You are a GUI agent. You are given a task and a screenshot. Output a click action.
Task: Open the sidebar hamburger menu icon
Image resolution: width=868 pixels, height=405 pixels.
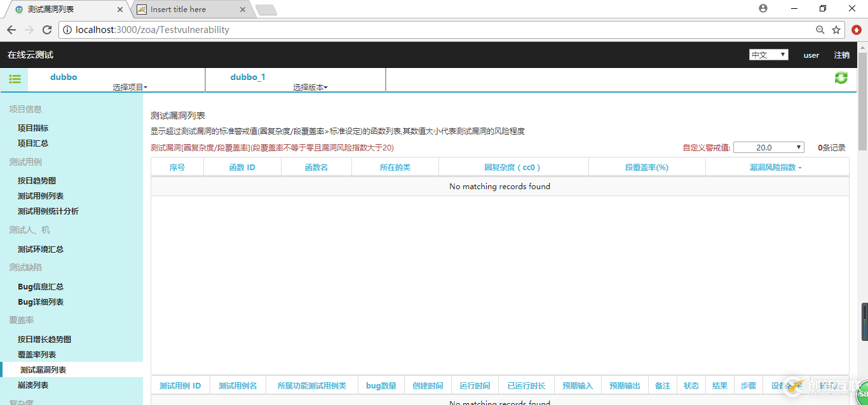15,79
